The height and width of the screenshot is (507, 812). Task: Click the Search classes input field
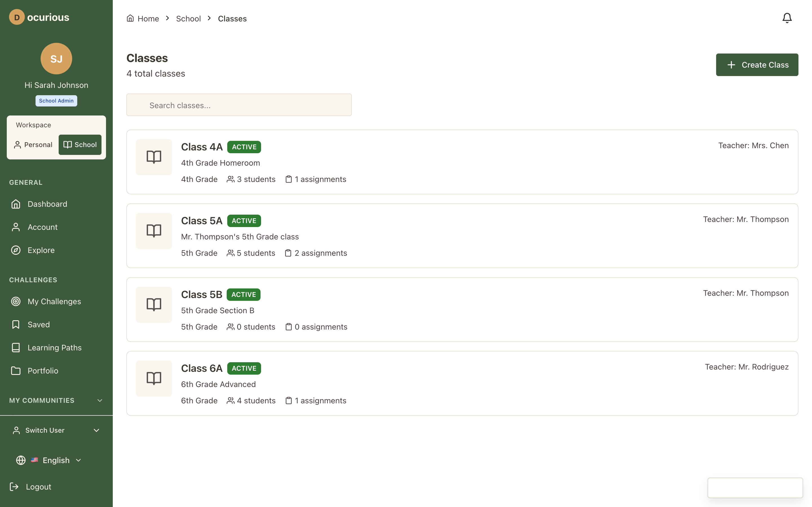coord(239,105)
